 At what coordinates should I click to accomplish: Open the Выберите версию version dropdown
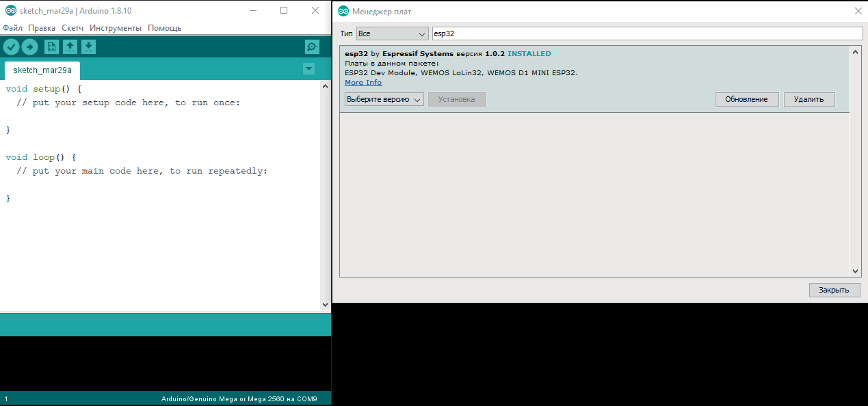point(384,99)
